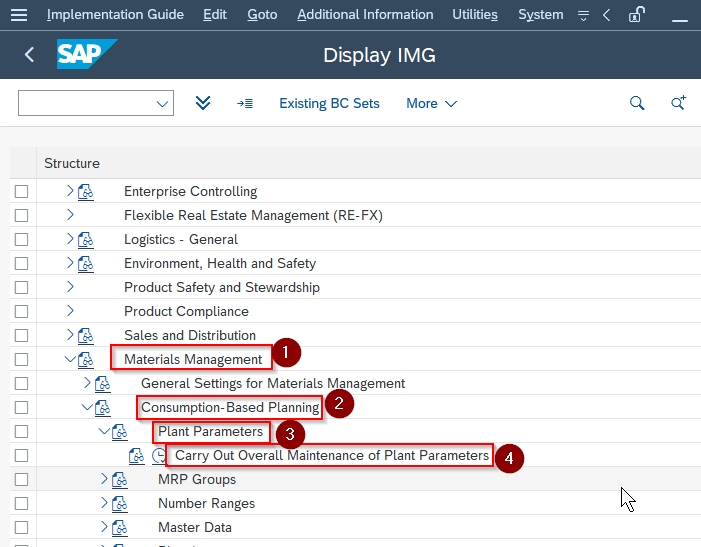Open the documentation icon for General Settings for Materials Management
Viewport: 701px width, 547px height.
click(102, 383)
